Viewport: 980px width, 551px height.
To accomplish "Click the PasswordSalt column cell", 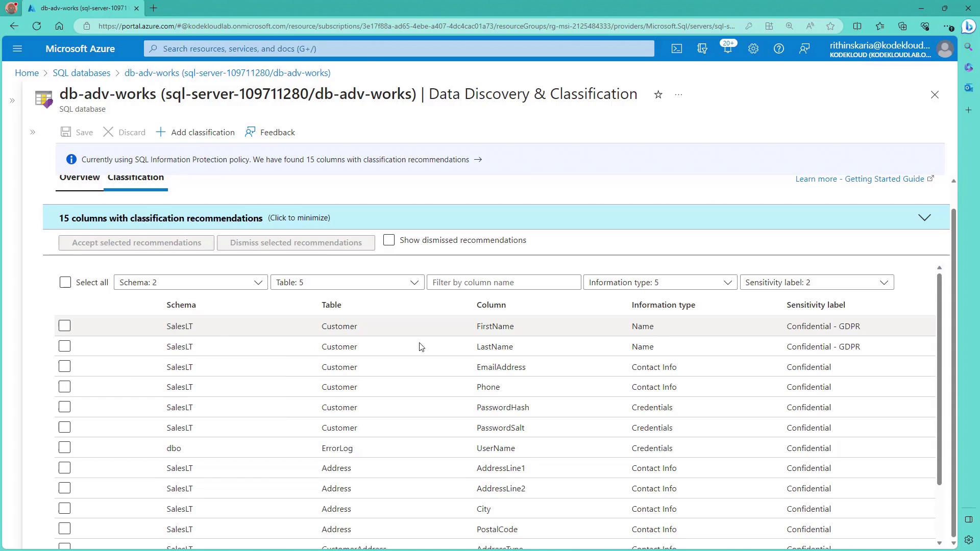I will [500, 428].
